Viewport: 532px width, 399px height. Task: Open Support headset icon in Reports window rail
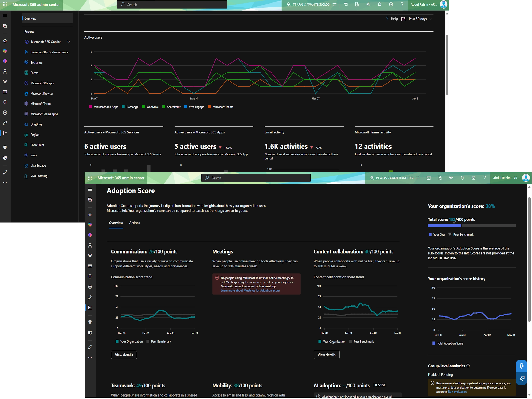click(x=5, y=102)
